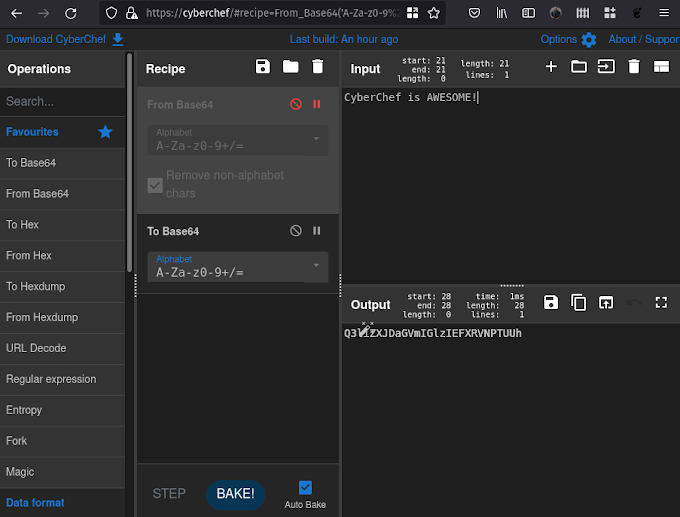The image size is (680, 517).
Task: Click the Base64 output text
Action: click(x=433, y=334)
